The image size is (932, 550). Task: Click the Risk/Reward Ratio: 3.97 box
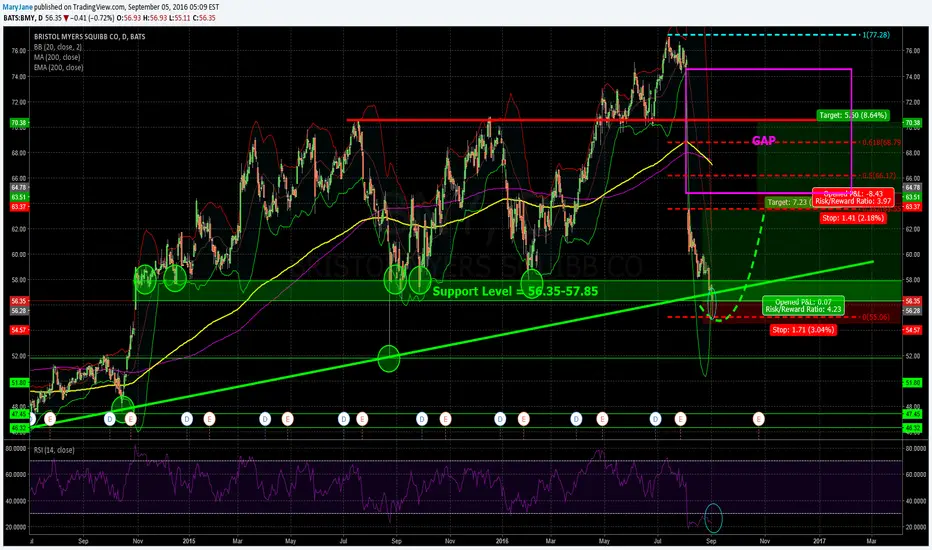[x=854, y=197]
